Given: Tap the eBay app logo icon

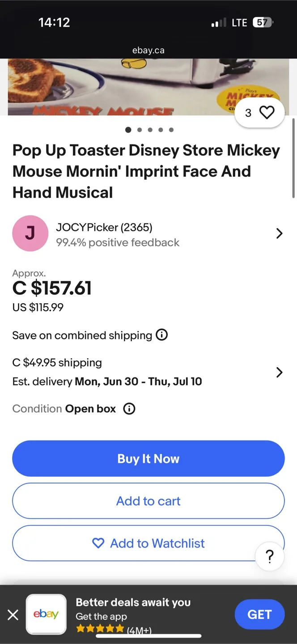Looking at the screenshot, I should [x=46, y=614].
